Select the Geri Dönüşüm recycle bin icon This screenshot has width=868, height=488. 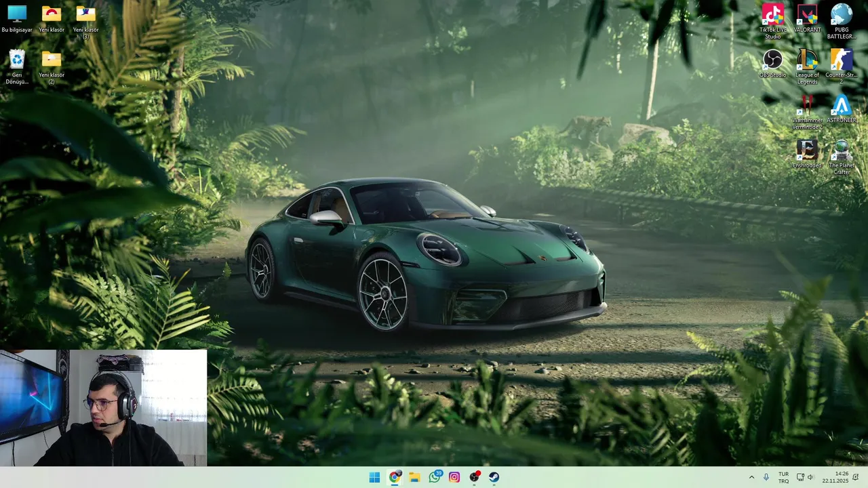[x=17, y=68]
